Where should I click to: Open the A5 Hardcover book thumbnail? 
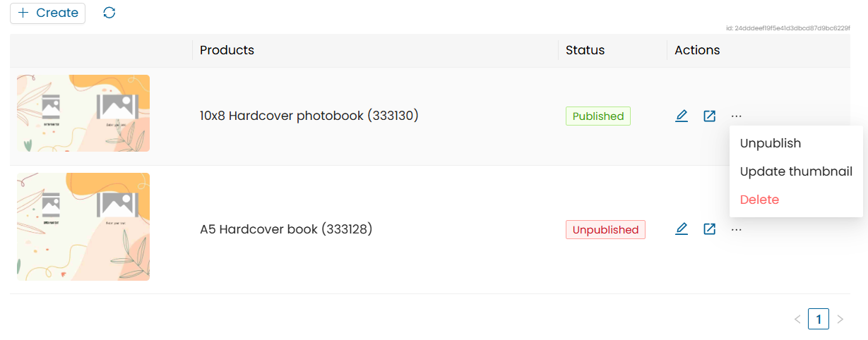pos(83,227)
